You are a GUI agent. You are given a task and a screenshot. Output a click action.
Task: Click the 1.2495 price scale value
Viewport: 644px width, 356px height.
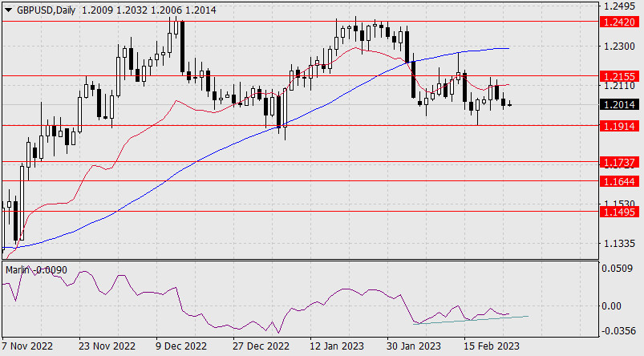coord(619,6)
